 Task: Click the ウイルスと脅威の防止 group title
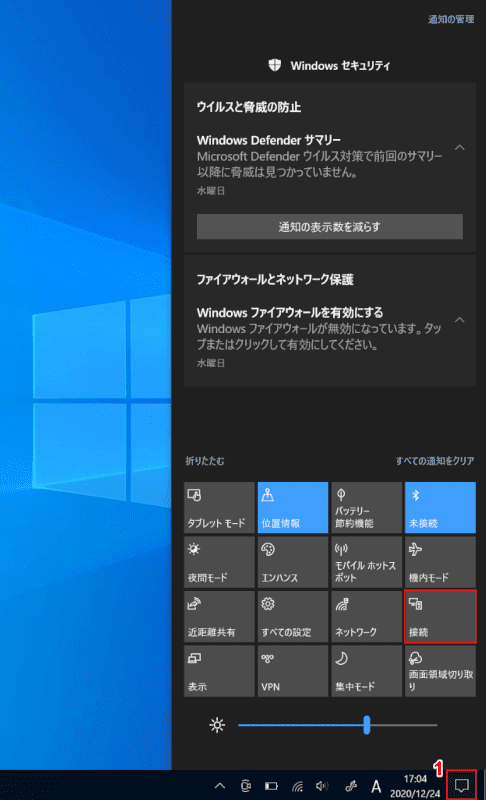(x=249, y=107)
